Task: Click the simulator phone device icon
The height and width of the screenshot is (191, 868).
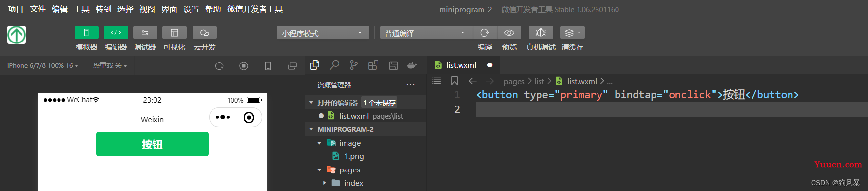Action: [268, 66]
